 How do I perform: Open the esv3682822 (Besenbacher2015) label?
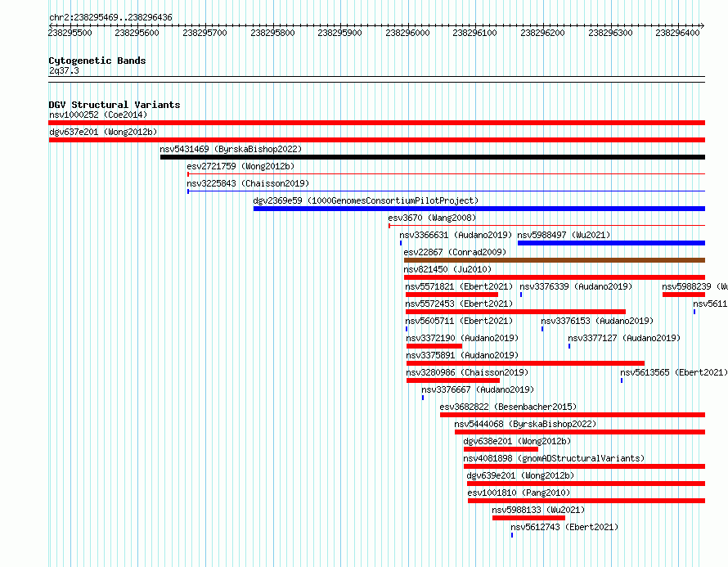click(x=509, y=407)
